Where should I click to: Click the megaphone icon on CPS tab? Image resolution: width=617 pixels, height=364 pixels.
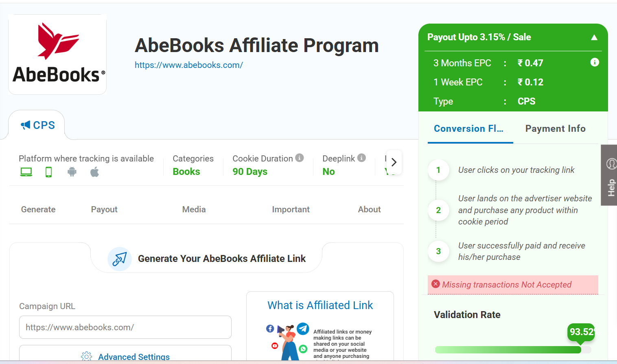coord(26,125)
